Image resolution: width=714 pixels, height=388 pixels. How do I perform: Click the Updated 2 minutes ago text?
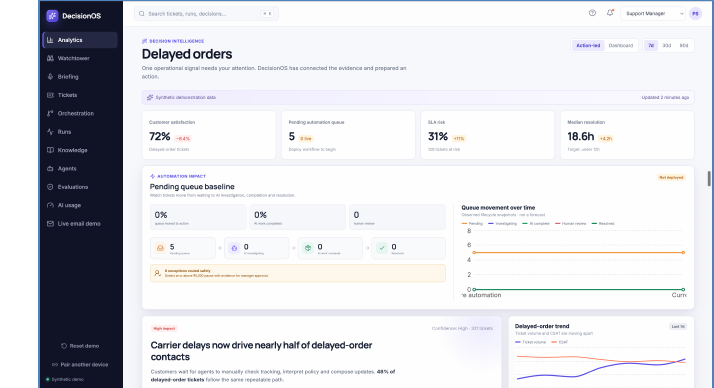pos(665,97)
